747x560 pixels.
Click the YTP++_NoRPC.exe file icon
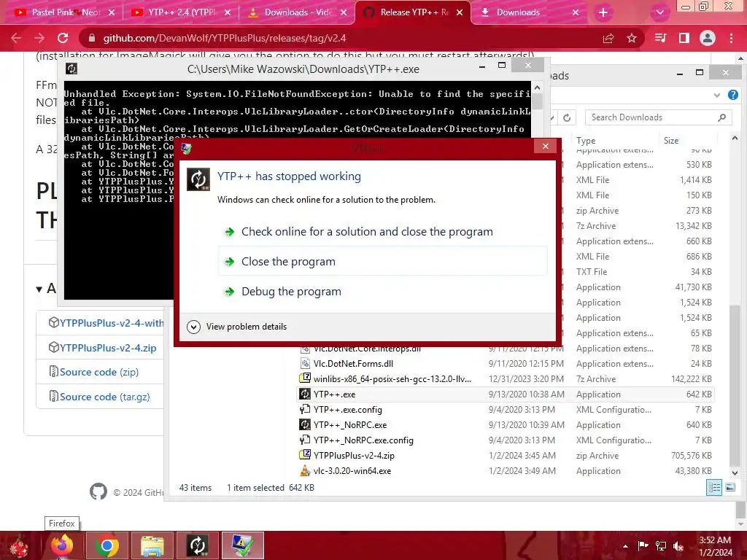(x=305, y=425)
